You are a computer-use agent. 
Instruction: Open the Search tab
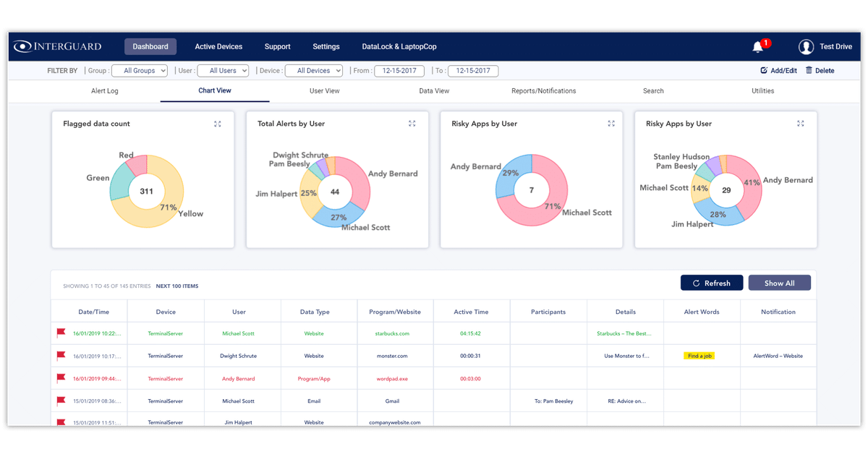653,91
